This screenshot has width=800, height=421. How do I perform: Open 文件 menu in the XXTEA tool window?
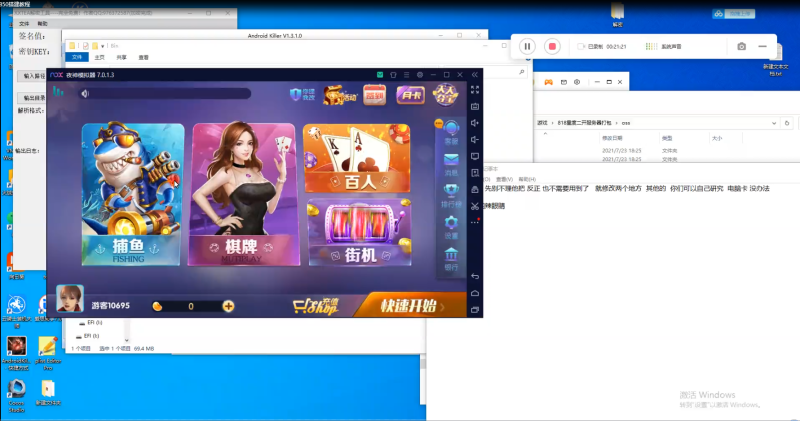click(x=24, y=24)
